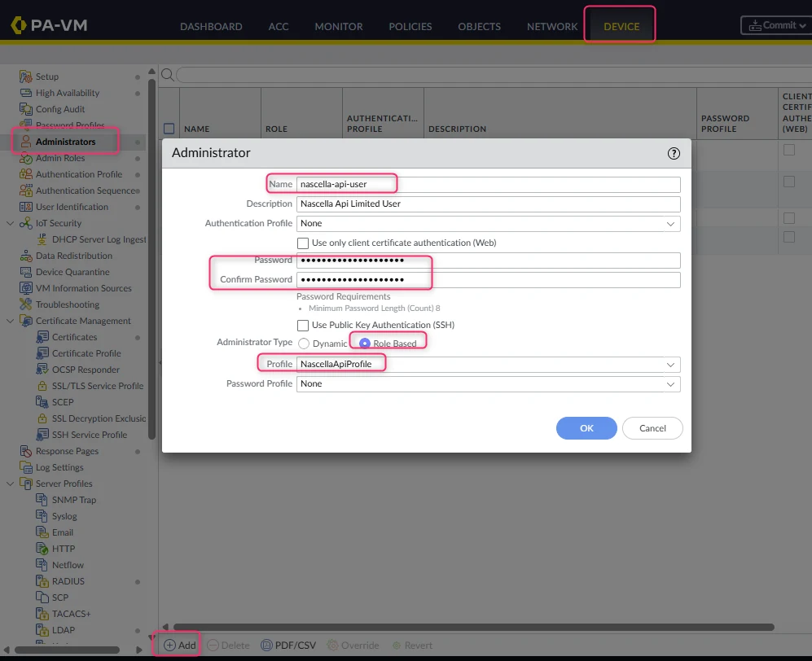This screenshot has height=661, width=812.
Task: Switch to DASHBOARD tab
Action: [211, 26]
